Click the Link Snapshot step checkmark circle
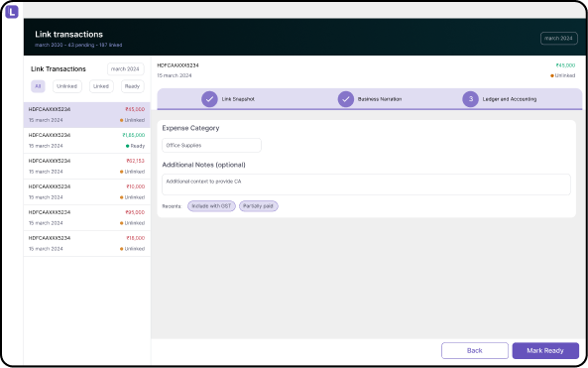 (x=209, y=99)
